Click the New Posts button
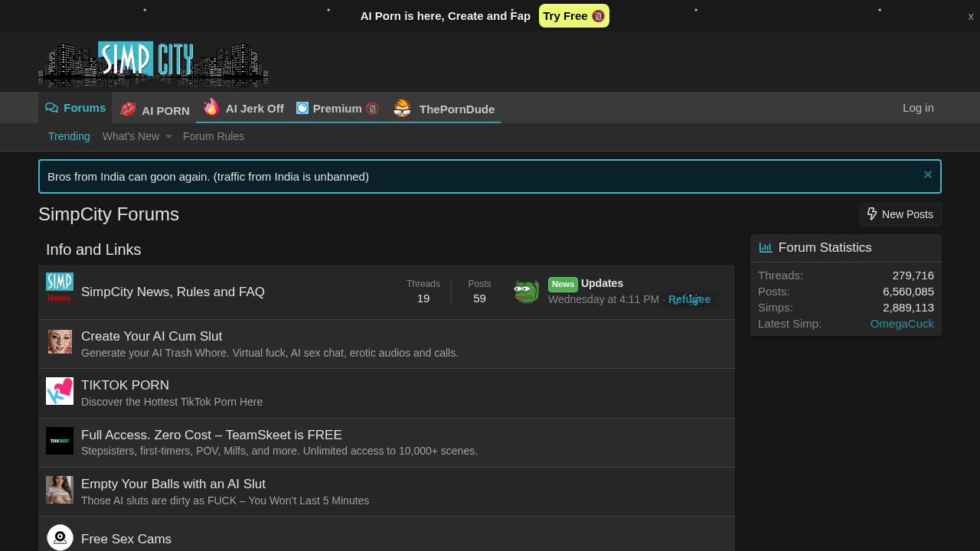The image size is (980, 551). click(900, 214)
